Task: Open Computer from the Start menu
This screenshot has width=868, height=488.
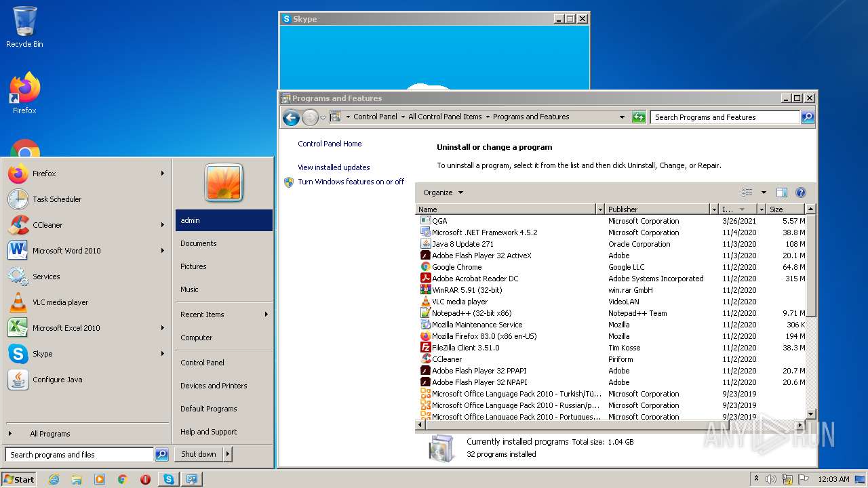Action: (224, 338)
